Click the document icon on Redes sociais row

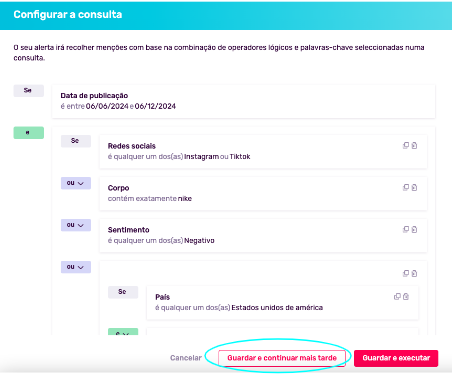pos(414,145)
